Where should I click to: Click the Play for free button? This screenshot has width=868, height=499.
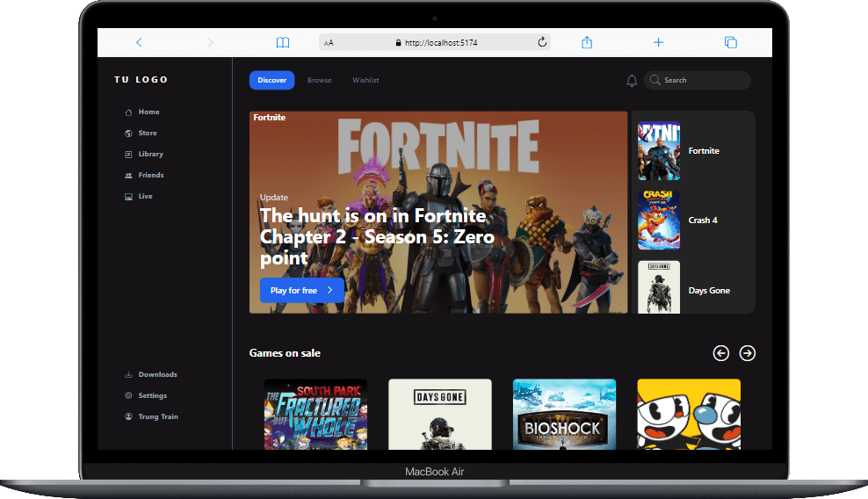click(x=301, y=290)
